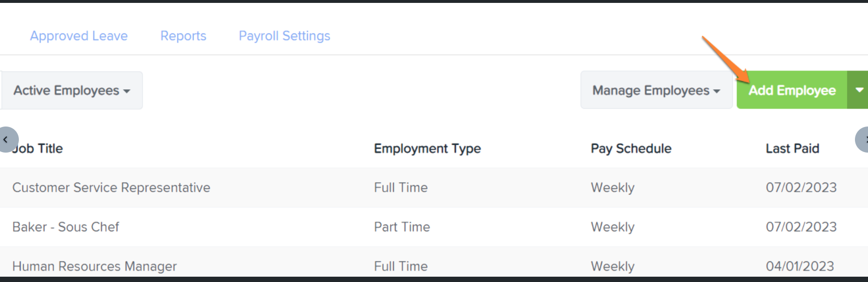The width and height of the screenshot is (868, 282).
Task: Sort by the Employment Type column header
Action: click(x=427, y=148)
